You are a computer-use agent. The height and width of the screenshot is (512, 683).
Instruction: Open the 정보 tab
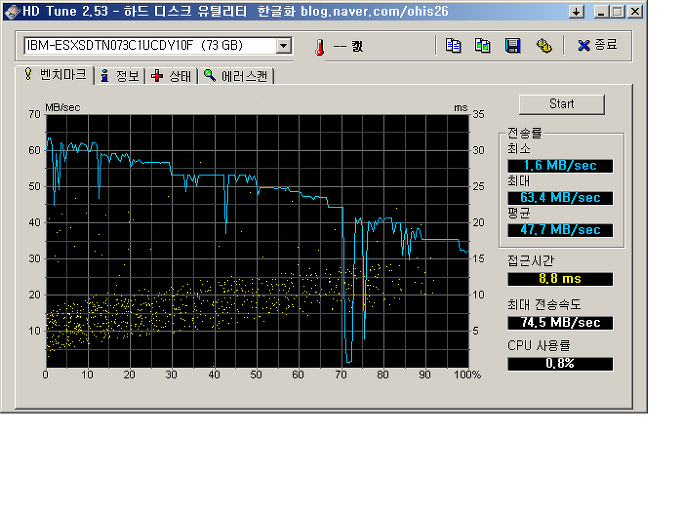tap(120, 76)
